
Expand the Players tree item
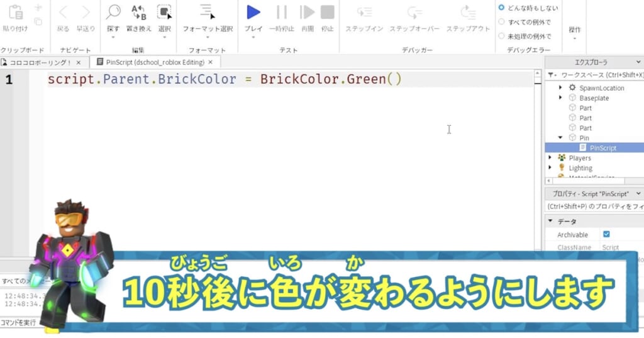(x=550, y=157)
